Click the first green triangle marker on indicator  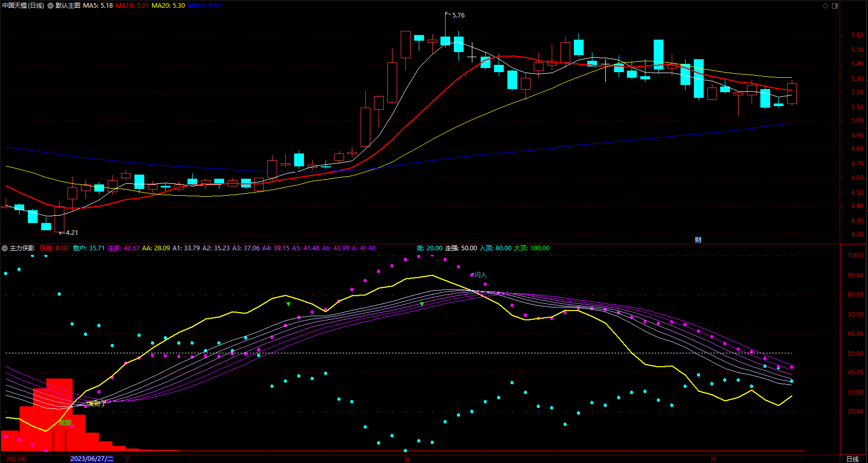click(288, 304)
